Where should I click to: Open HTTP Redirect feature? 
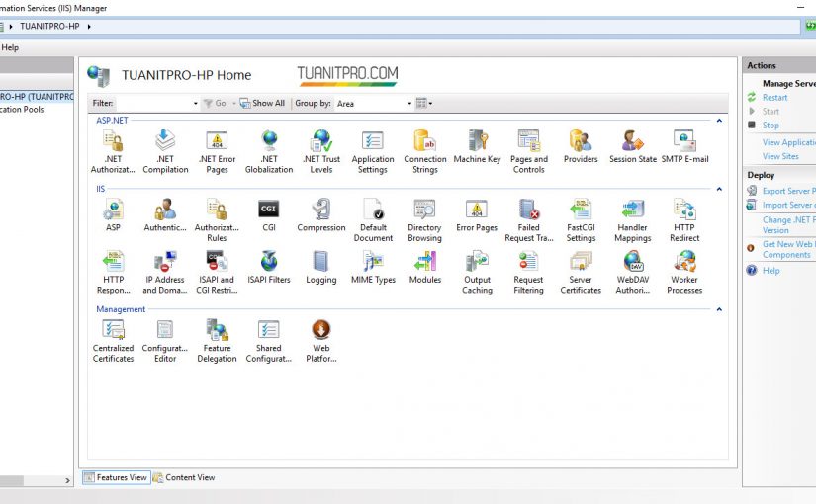tap(684, 220)
